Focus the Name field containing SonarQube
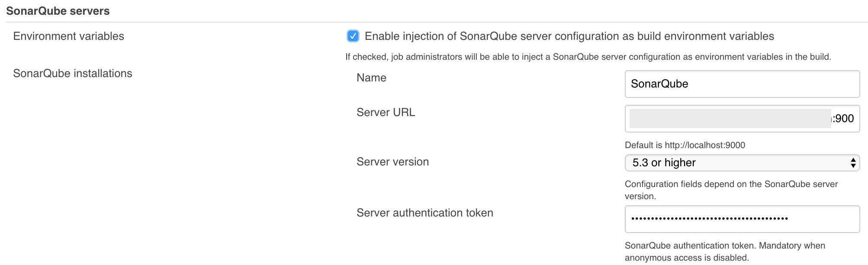The image size is (868, 265). click(x=742, y=84)
